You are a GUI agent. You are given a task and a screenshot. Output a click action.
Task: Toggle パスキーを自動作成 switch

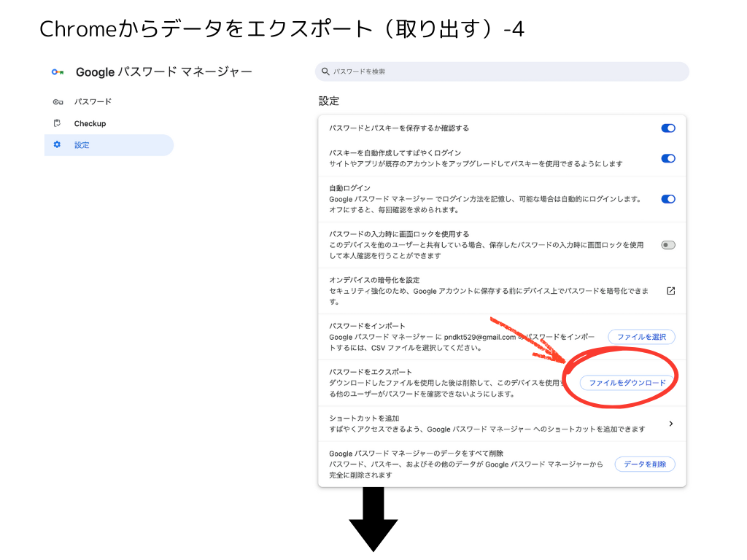pyautogui.click(x=668, y=158)
